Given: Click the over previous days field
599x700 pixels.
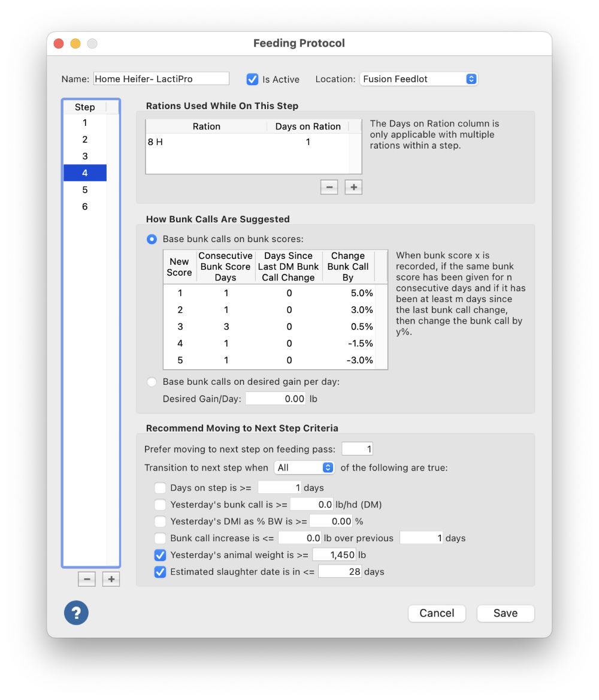Looking at the screenshot, I should click(x=421, y=538).
